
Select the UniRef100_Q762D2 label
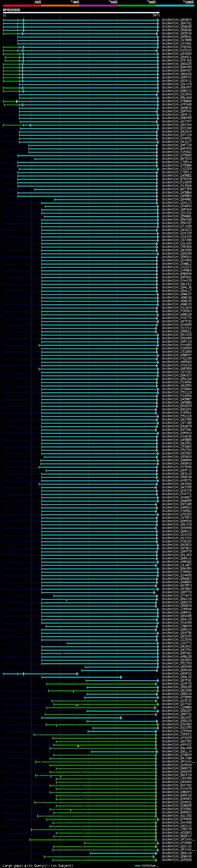click(x=176, y=515)
